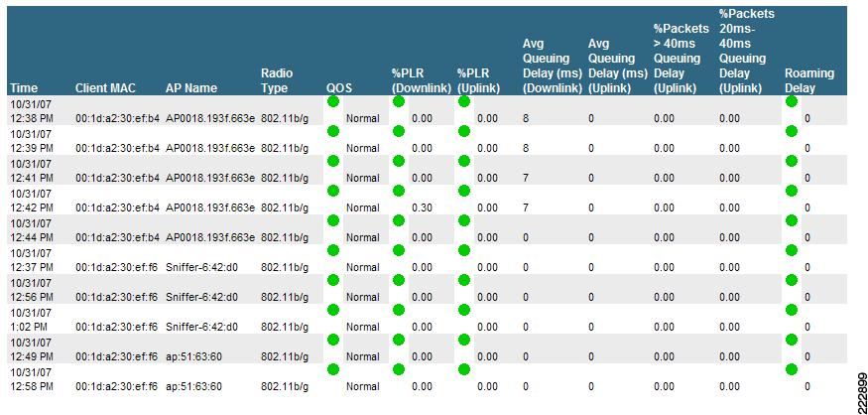The image size is (868, 415).
Task: Click downlink delay value 8 in 12:38 PM row
Action: click(x=526, y=118)
